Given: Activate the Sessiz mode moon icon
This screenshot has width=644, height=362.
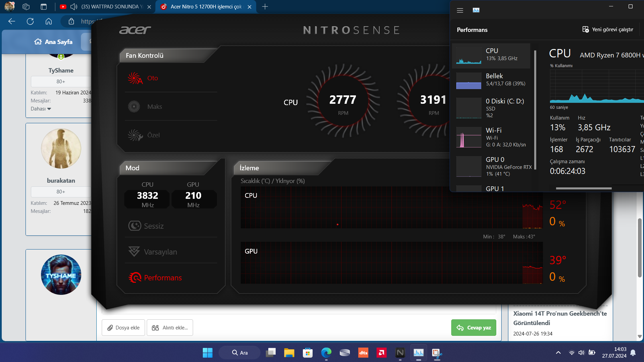Looking at the screenshot, I should 135,226.
